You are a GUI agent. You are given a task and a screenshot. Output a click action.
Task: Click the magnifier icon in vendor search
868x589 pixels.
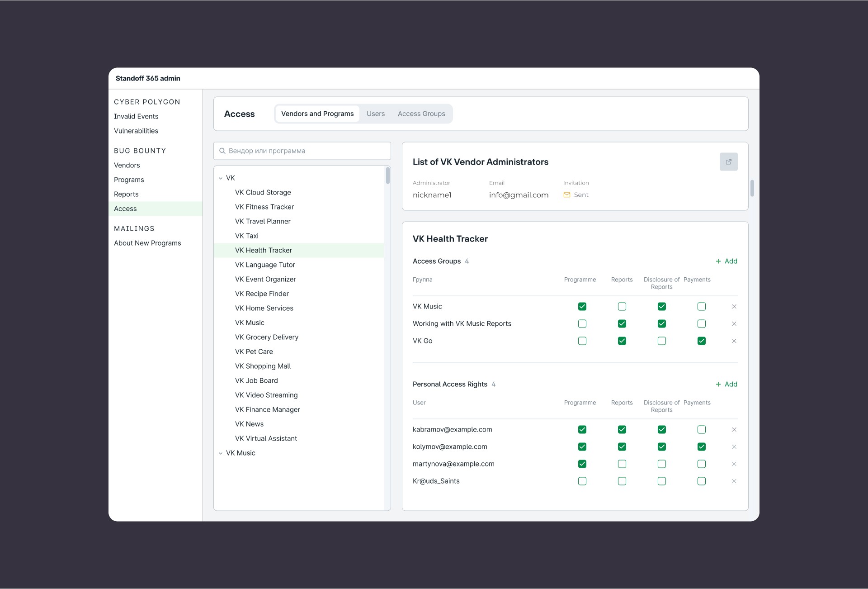pos(222,151)
